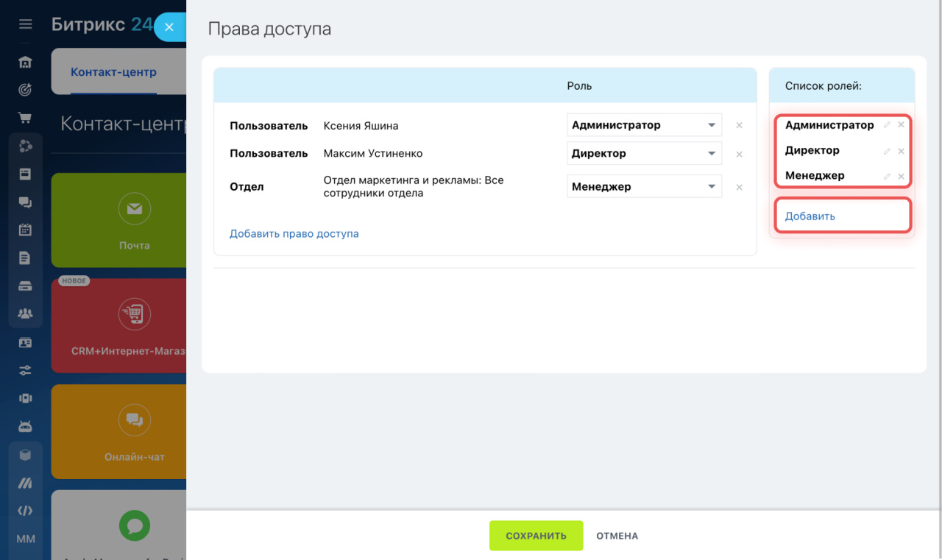This screenshot has width=942, height=560.
Task: Open the hamburger menu in sidebar
Action: coord(26,24)
